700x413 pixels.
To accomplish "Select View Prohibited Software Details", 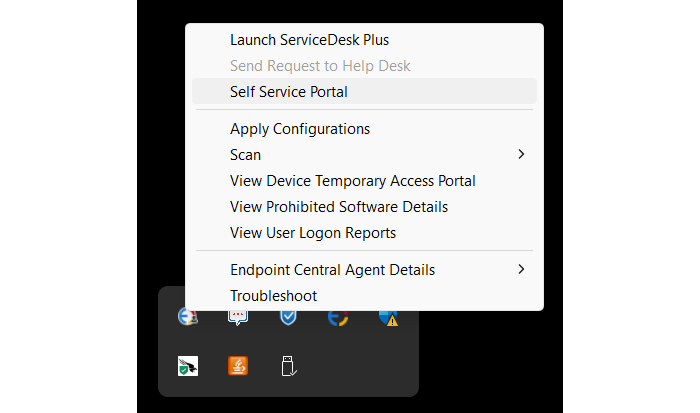I will click(x=338, y=207).
